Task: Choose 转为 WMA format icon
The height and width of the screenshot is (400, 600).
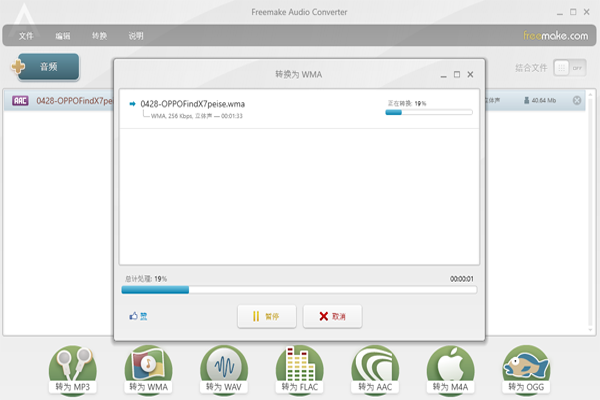Action: click(148, 370)
